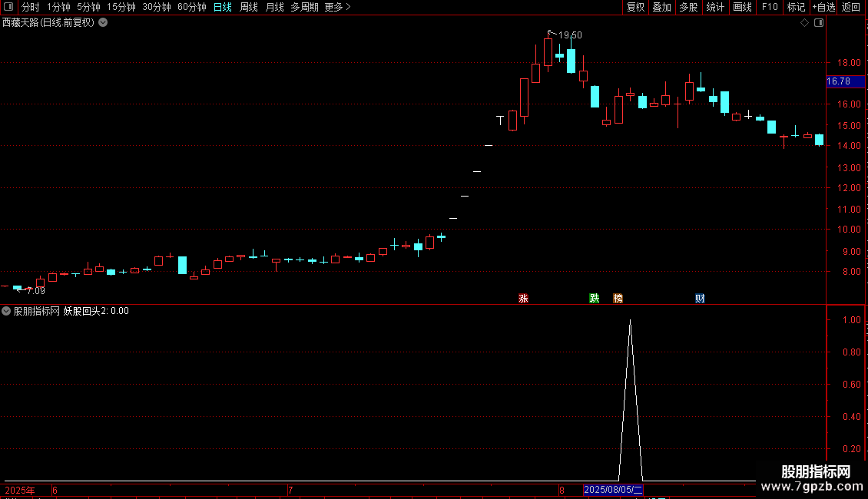This screenshot has width=868, height=499.
Task: Select 1分钟 period
Action: [58, 7]
